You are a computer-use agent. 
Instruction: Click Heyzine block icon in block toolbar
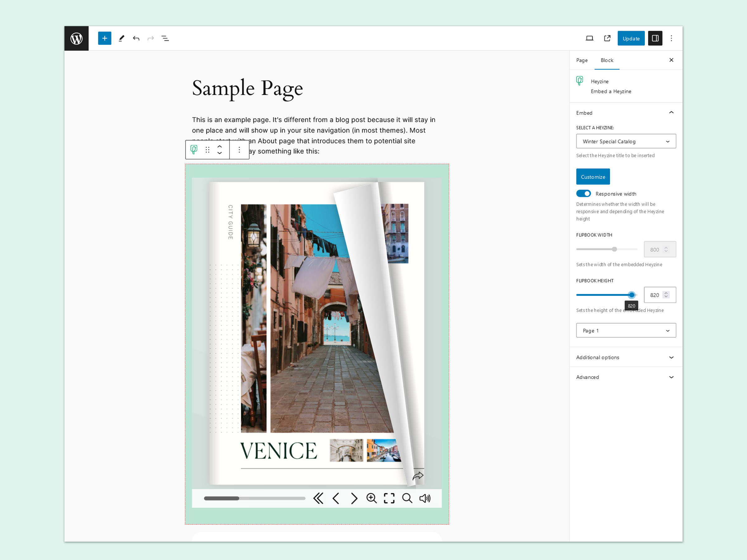click(x=194, y=150)
